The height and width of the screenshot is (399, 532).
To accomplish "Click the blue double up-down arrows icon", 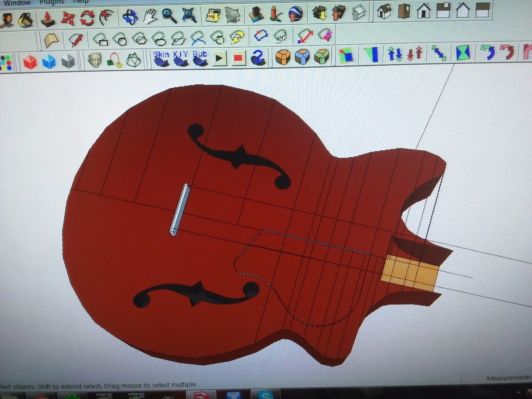I will coord(395,54).
